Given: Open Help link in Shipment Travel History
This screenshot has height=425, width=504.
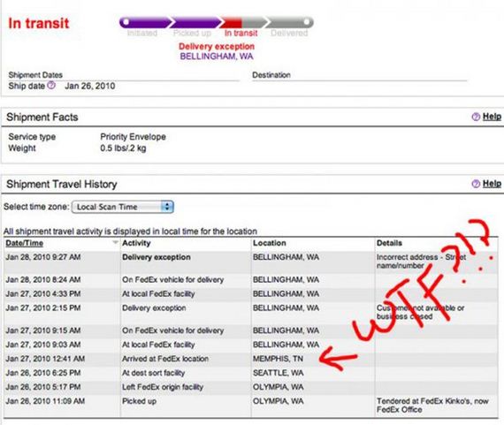Looking at the screenshot, I should 492,184.
